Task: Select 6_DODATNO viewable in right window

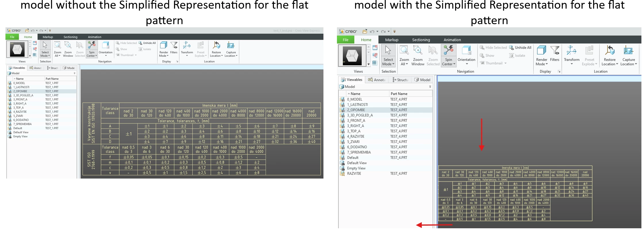Action: pyautogui.click(x=386, y=147)
